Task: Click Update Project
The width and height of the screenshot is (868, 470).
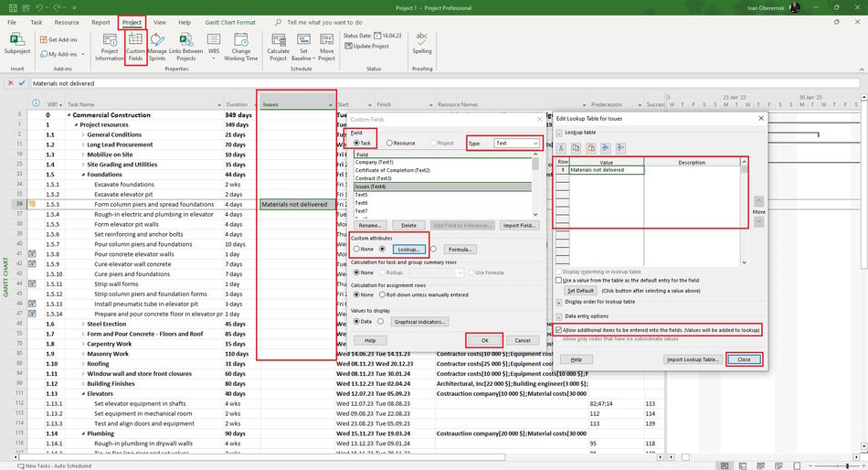Action: [x=366, y=46]
